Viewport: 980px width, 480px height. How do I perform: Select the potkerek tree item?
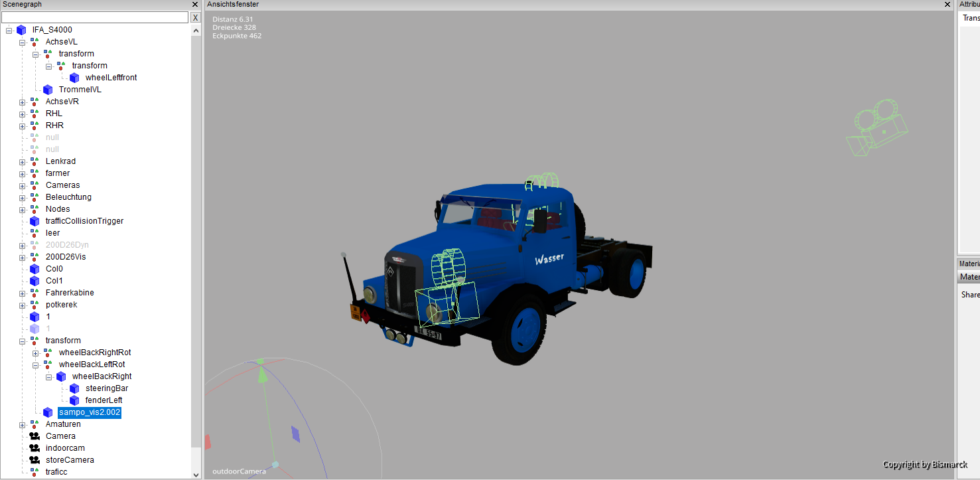(62, 305)
